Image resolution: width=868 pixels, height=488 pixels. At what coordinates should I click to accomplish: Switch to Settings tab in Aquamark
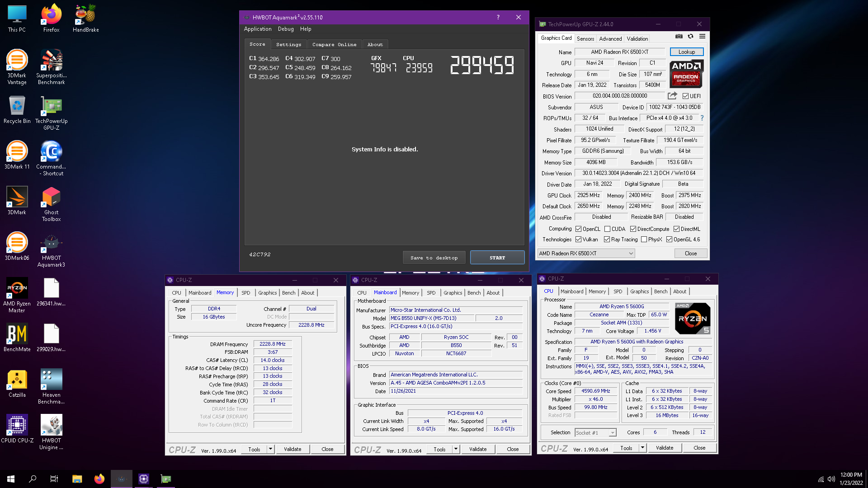(x=288, y=44)
